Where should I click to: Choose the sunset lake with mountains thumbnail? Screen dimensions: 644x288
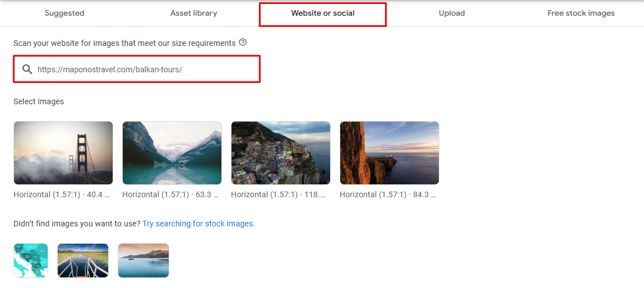click(x=143, y=261)
